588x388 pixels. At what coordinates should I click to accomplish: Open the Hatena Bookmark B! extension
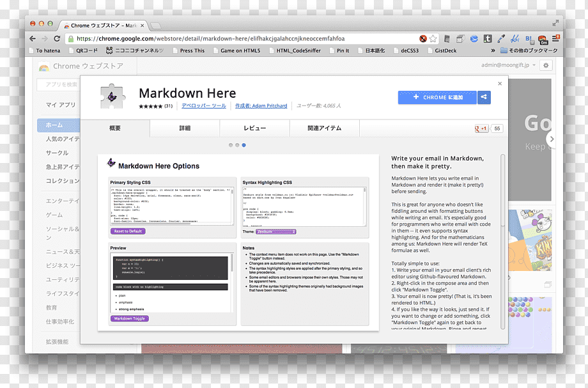tap(529, 38)
